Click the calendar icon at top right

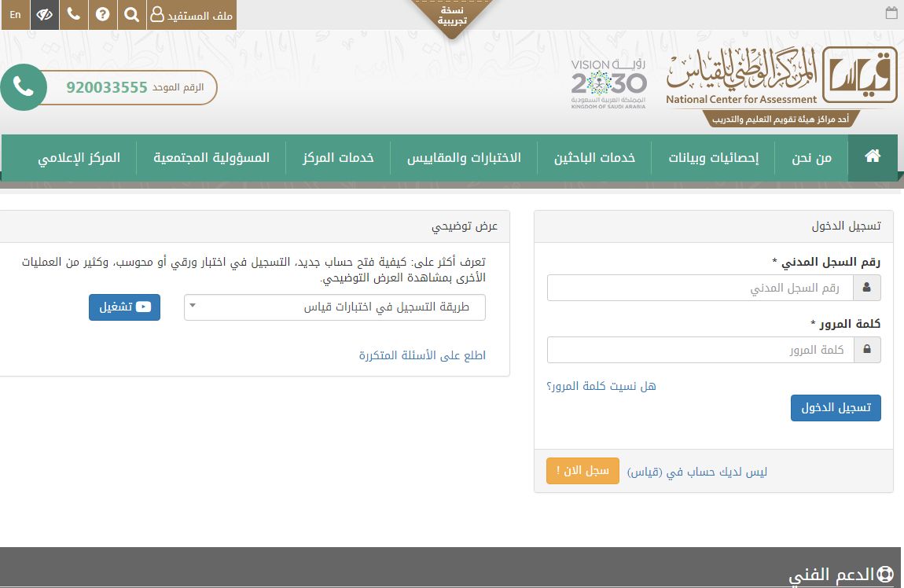click(x=891, y=13)
